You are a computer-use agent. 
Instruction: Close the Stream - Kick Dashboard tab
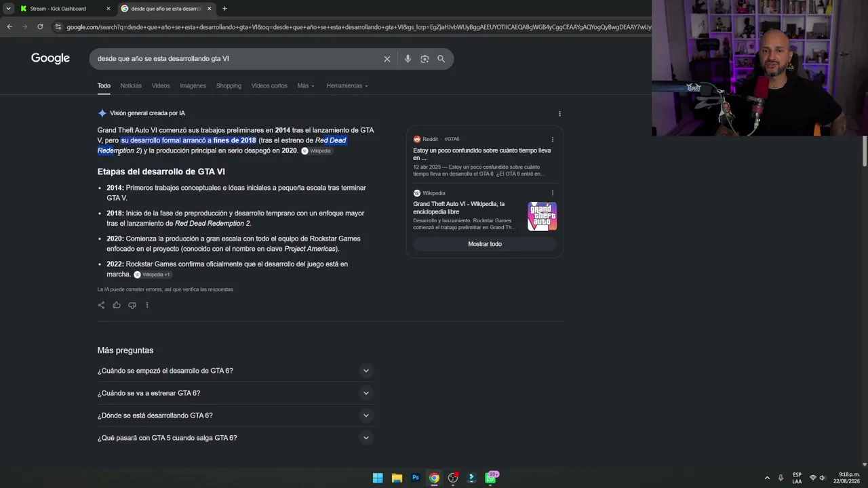[x=108, y=9]
